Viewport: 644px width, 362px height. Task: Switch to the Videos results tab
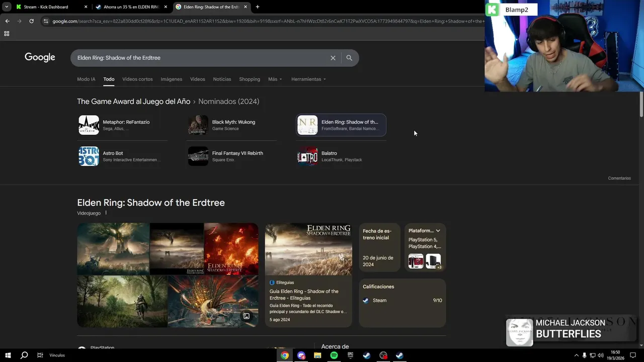(x=197, y=79)
